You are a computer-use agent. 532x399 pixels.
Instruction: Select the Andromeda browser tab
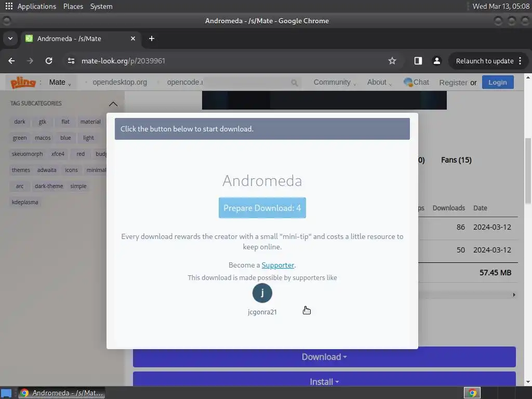pos(81,38)
